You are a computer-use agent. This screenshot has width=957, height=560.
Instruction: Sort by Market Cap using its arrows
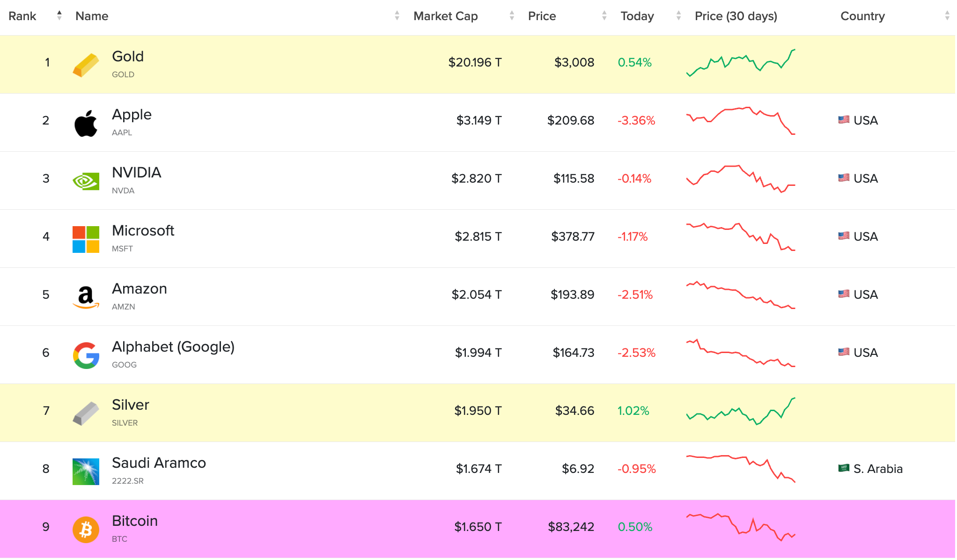pyautogui.click(x=512, y=15)
